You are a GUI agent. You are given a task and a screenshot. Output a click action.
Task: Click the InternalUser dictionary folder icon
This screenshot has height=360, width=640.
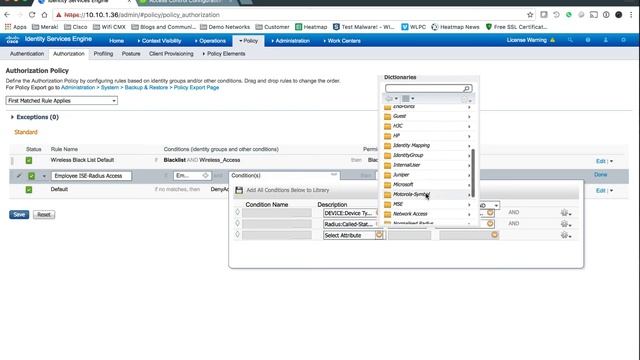point(387,165)
